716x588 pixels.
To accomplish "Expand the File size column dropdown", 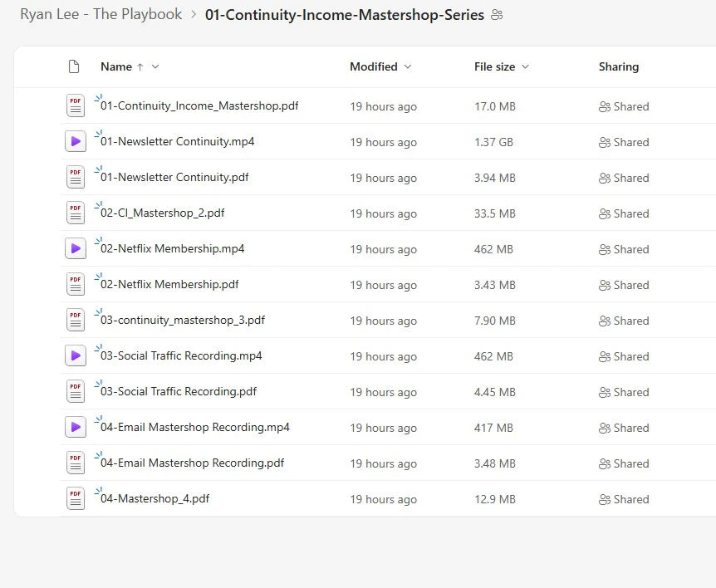I will [525, 67].
